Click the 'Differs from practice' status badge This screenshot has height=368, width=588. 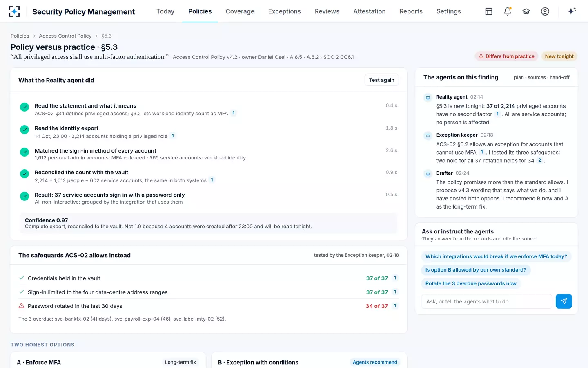pos(506,56)
